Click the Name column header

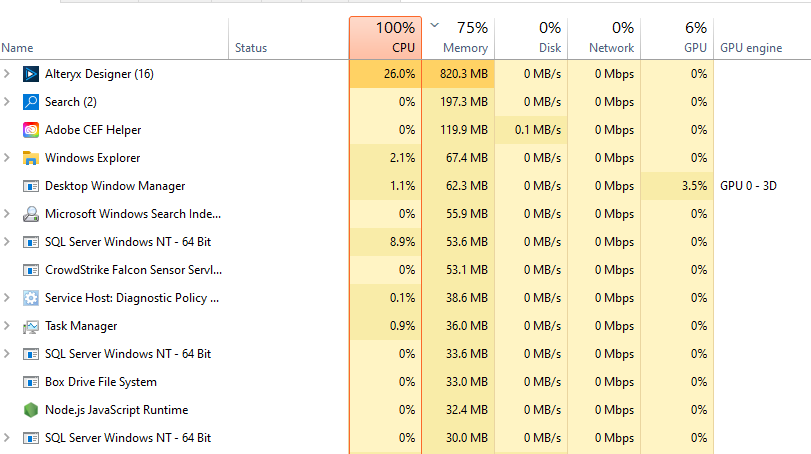coord(18,47)
